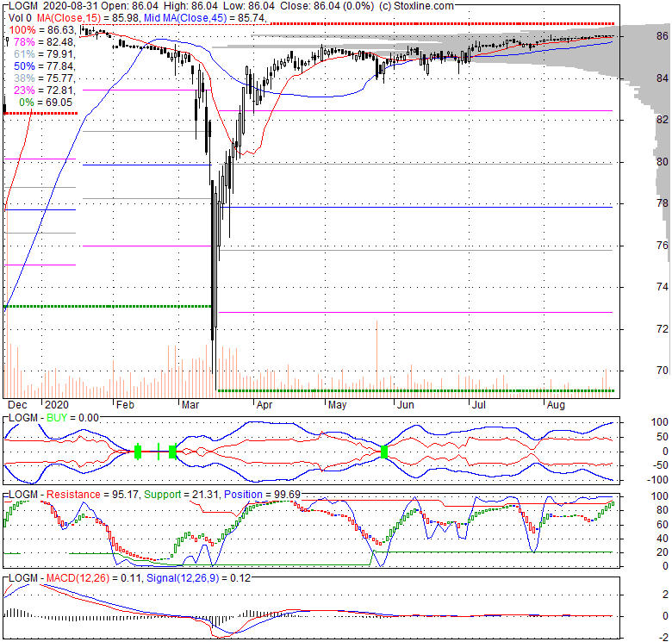Viewport: 672px width, 642px height.
Task: Click the 76 price axis label
Action: [x=663, y=245]
